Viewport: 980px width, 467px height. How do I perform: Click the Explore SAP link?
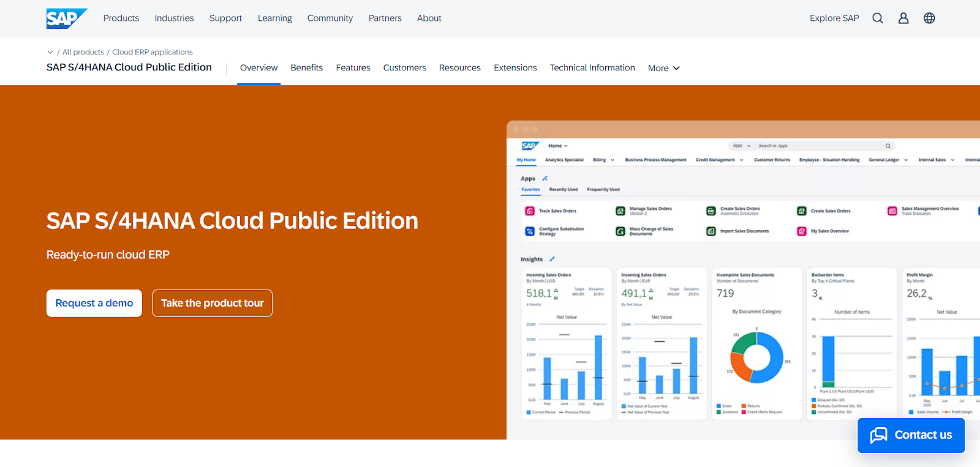pyautogui.click(x=834, y=18)
